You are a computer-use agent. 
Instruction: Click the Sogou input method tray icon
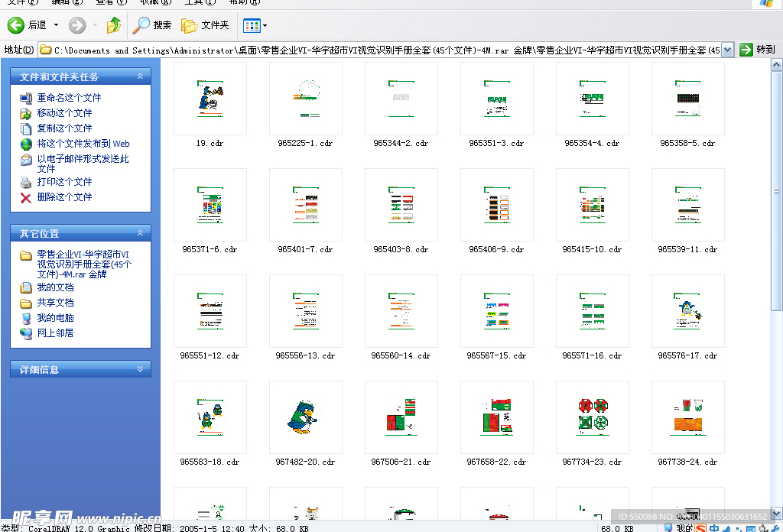700,527
